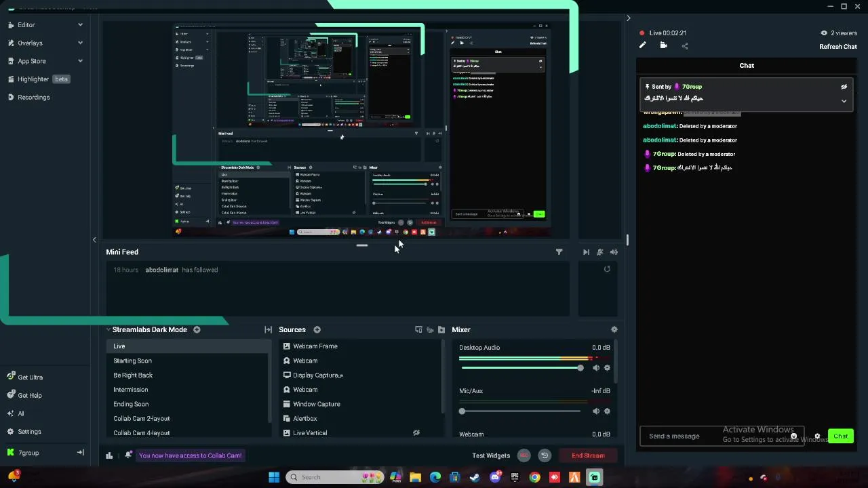The width and height of the screenshot is (868, 488).
Task: Adjust the Mic/Aux volume slider
Action: point(521,411)
